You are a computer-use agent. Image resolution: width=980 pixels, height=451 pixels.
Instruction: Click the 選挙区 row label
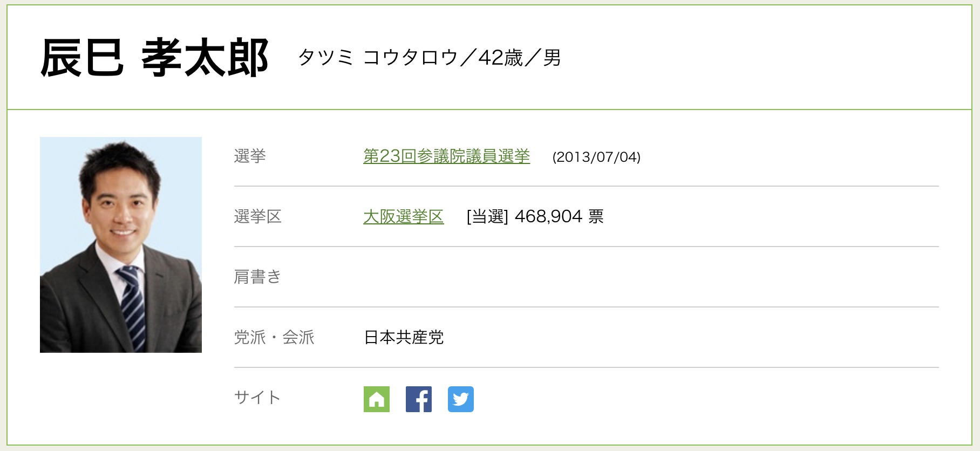258,217
